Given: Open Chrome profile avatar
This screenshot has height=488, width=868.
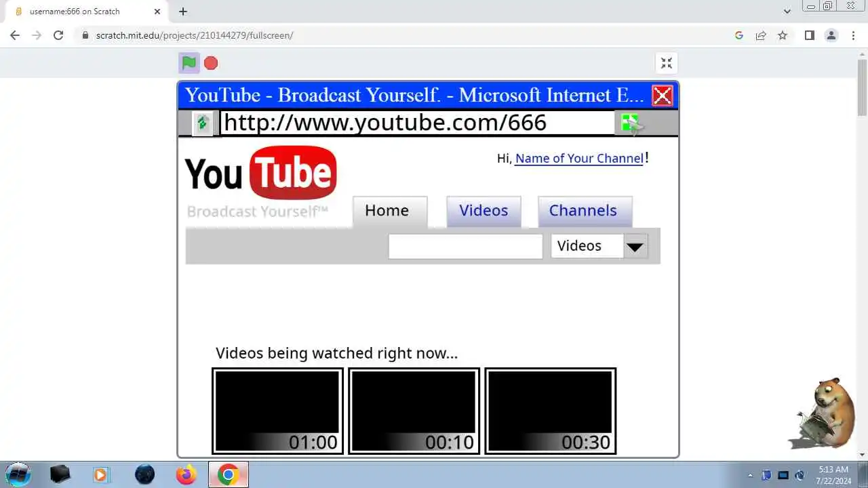Looking at the screenshot, I should click(x=831, y=35).
